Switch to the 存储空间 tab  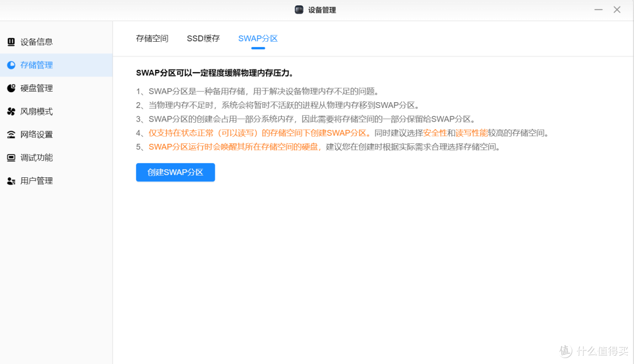(152, 38)
